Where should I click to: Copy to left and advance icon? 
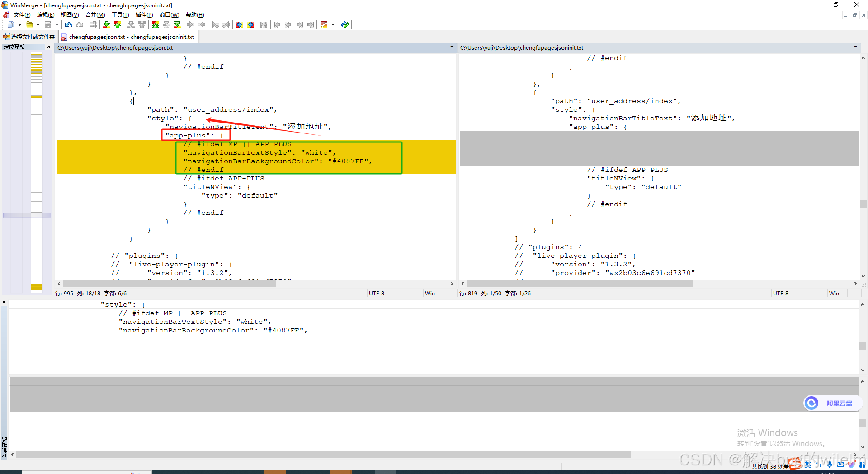226,25
